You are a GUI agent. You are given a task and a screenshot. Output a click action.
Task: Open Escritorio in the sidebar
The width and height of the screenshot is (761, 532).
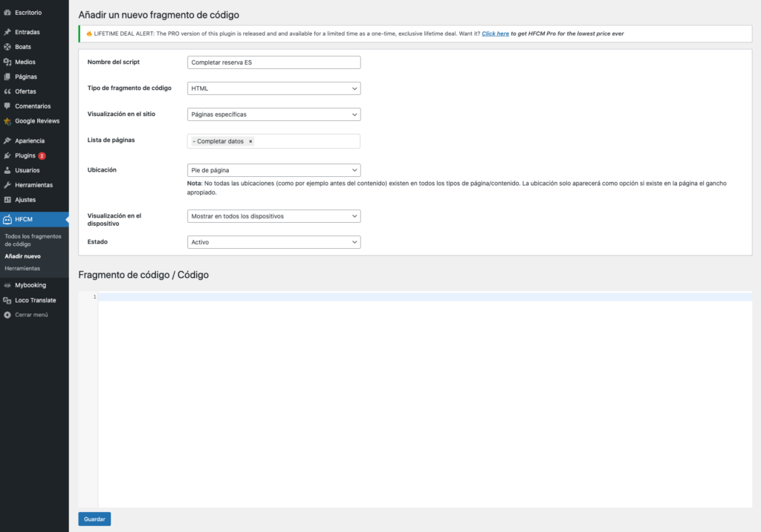click(x=28, y=13)
